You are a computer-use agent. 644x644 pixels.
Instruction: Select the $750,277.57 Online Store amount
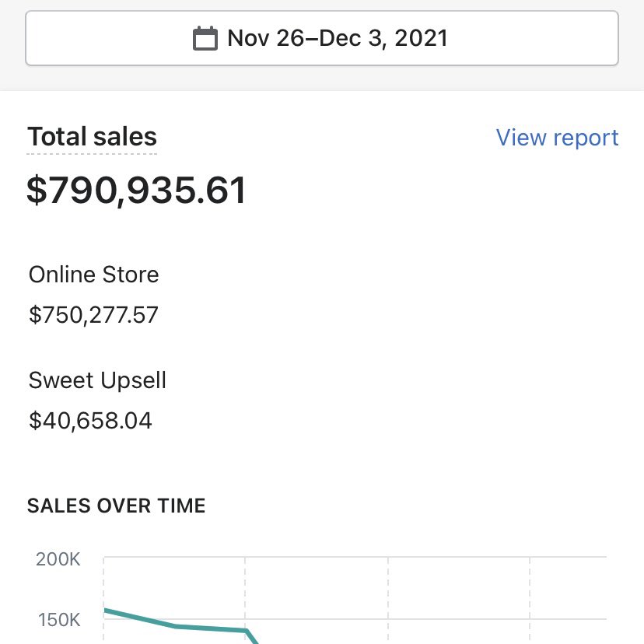coord(93,315)
